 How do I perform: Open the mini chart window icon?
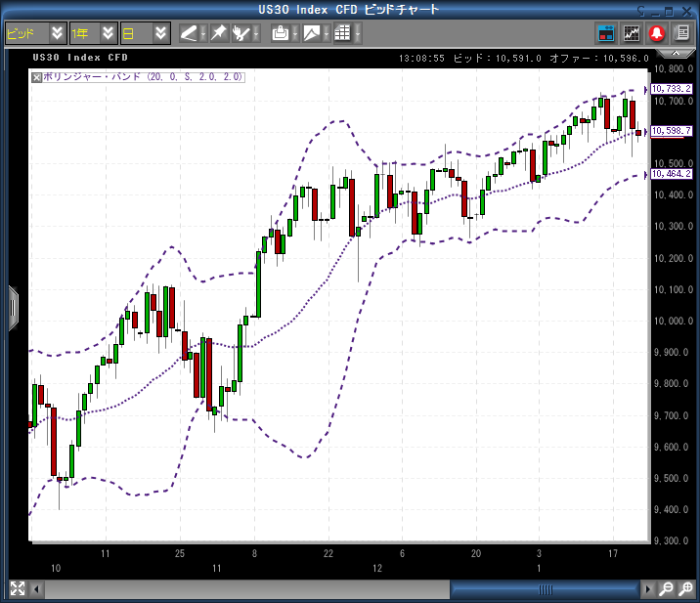(632, 32)
